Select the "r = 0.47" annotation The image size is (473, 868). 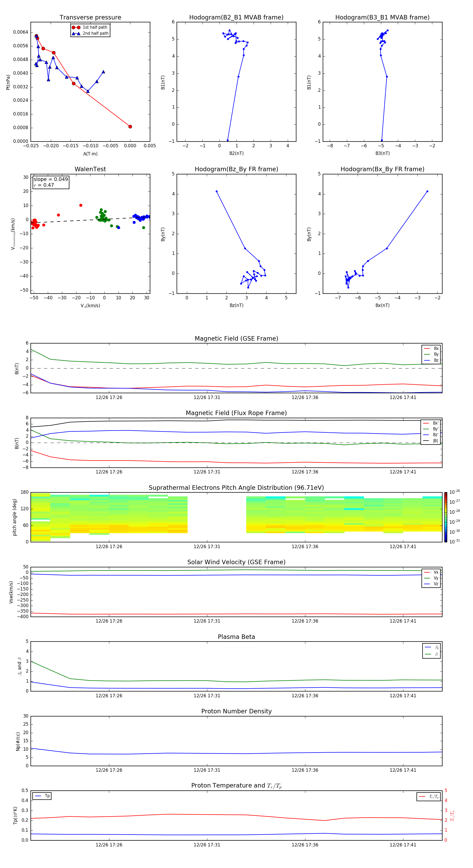(x=44, y=185)
